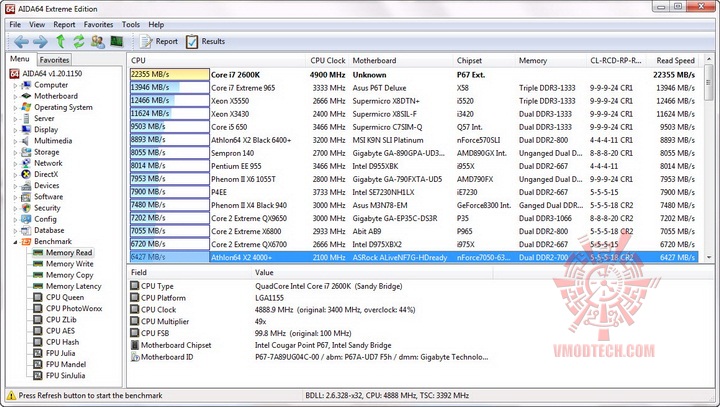The height and width of the screenshot is (407, 720).
Task: Open the View menu
Action: (37, 25)
